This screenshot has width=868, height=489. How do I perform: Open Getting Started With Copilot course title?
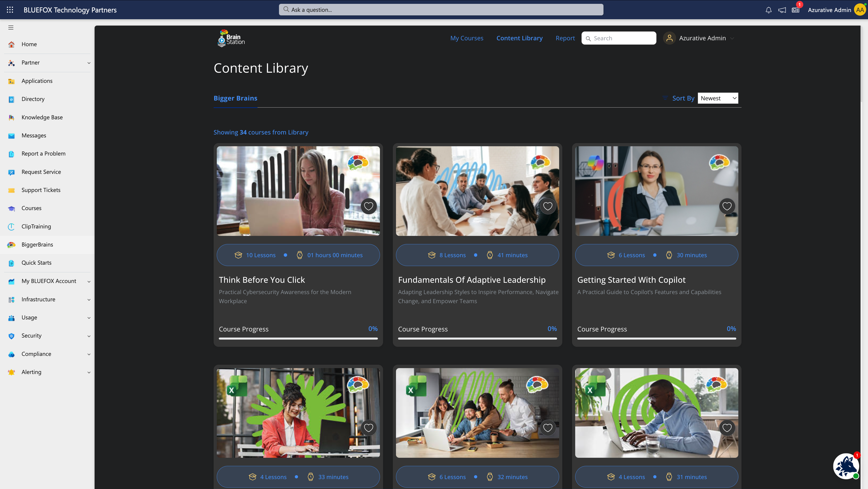[631, 280]
